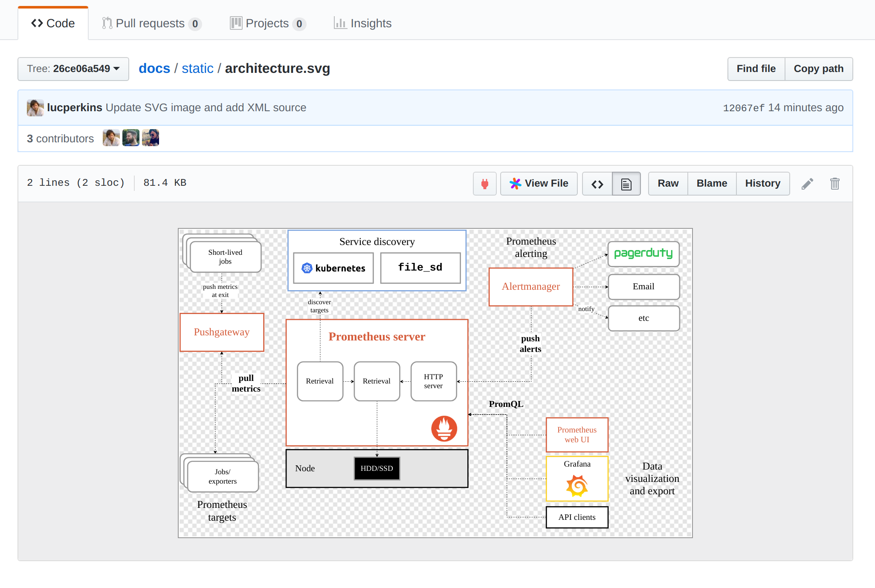
Task: Click the pencil edit file icon
Action: pos(807,184)
